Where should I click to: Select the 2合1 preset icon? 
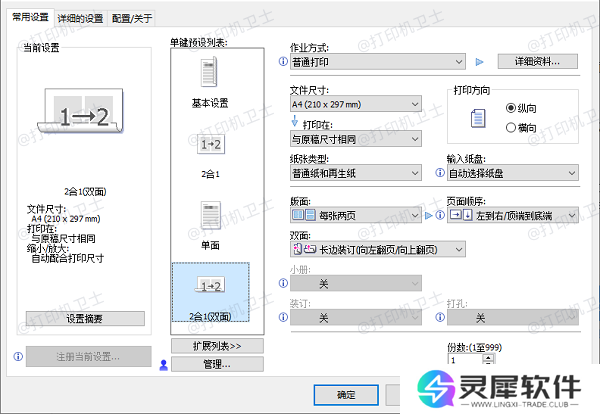click(210, 144)
